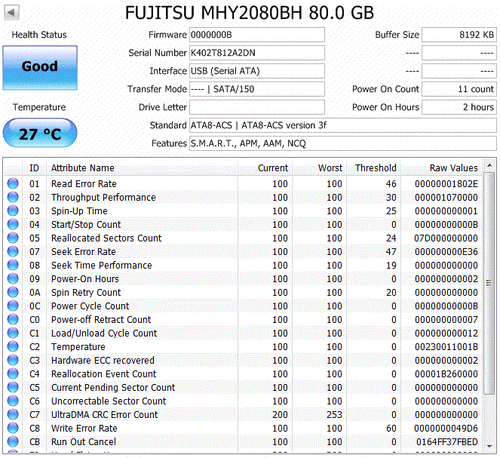Click the scroll down arrow of attribute list

tap(489, 446)
